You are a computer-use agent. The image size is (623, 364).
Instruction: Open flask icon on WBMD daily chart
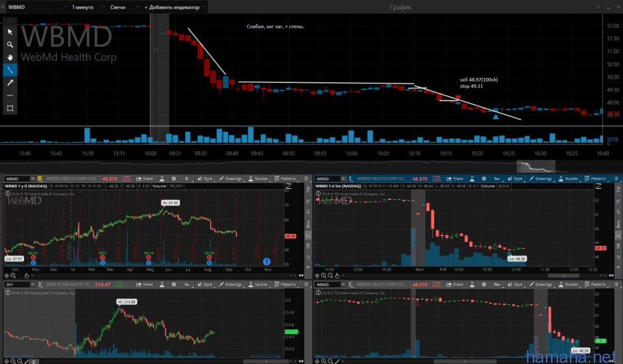162,179
